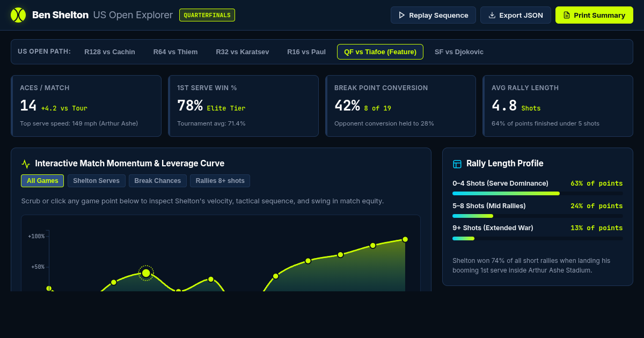The image size is (644, 338).
Task: Click the play icon in Replay Sequence
Action: coord(401,15)
